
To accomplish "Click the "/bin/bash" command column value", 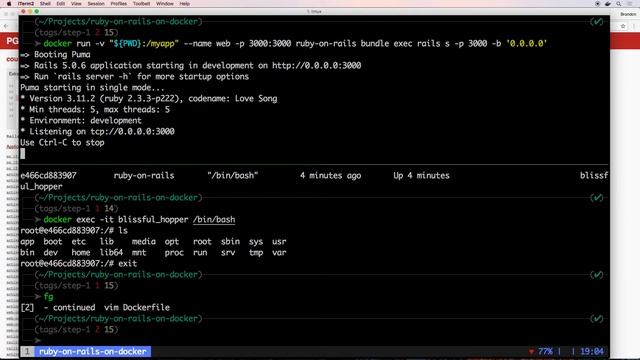I will [x=233, y=176].
